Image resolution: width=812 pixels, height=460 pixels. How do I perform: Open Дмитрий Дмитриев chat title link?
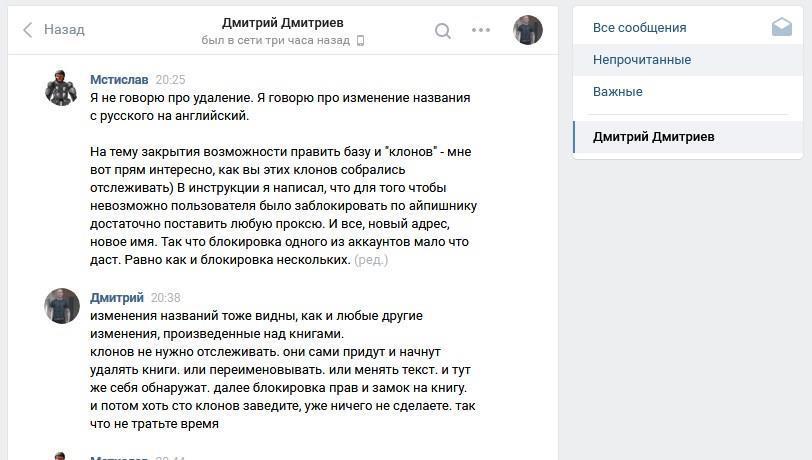[x=282, y=22]
